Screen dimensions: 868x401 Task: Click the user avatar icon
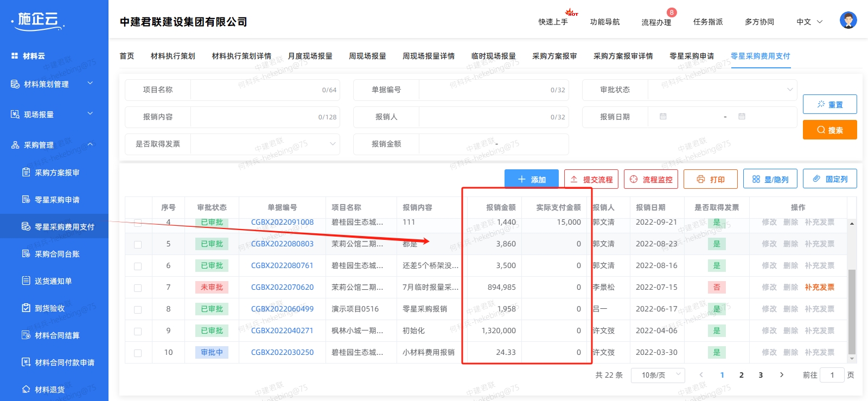click(848, 21)
